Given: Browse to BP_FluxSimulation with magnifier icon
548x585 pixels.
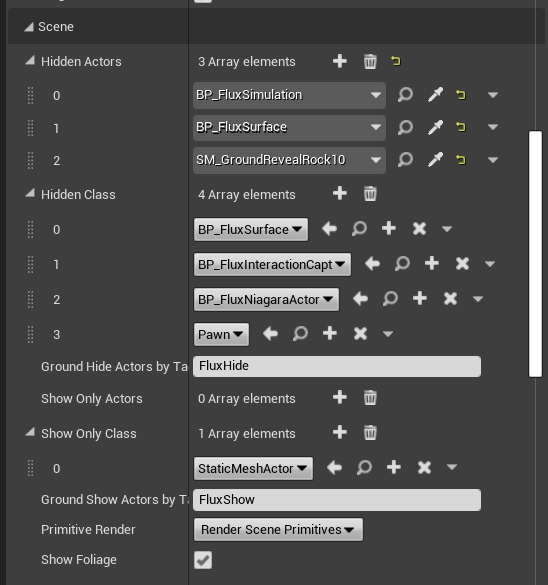Looking at the screenshot, I should pyautogui.click(x=405, y=95).
